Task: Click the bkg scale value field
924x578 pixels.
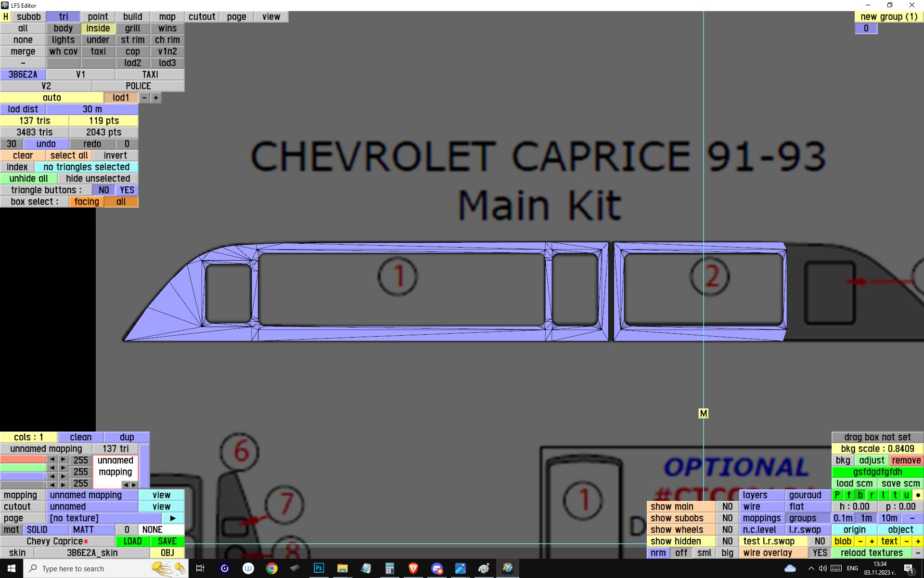Action: [x=877, y=448]
